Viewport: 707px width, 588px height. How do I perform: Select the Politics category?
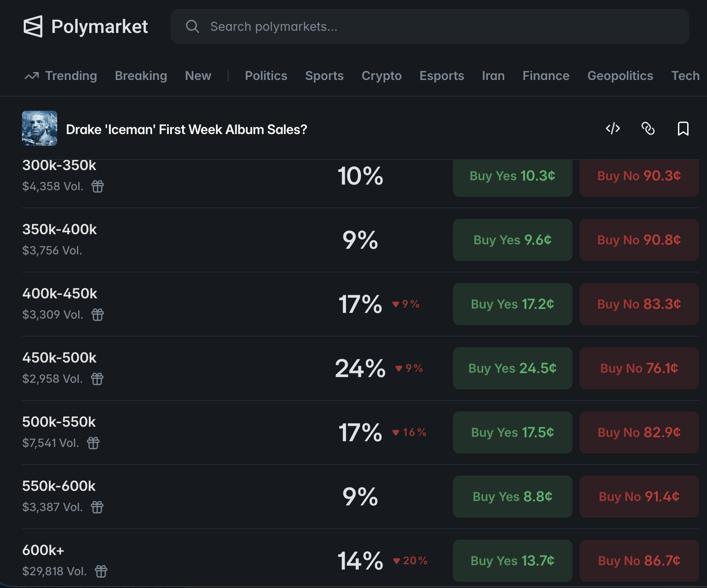pos(266,76)
